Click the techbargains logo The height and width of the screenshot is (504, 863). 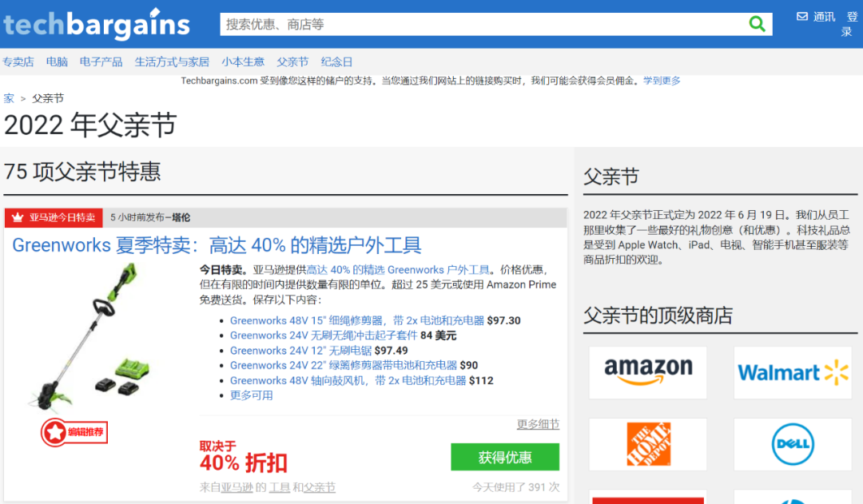[96, 24]
